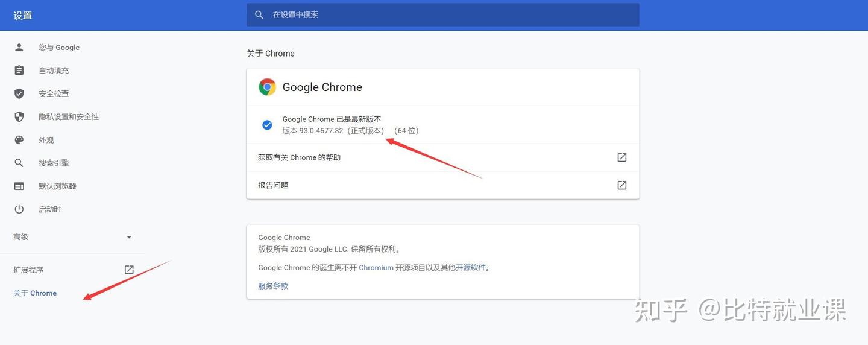Viewport: 868px width, 345px height.
Task: Select the 外观 menu item
Action: pos(46,140)
